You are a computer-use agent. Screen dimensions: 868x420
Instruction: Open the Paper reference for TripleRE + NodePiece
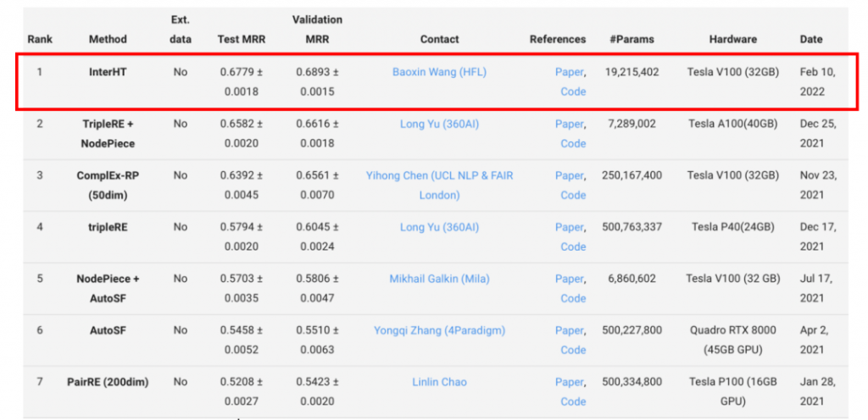coord(569,124)
